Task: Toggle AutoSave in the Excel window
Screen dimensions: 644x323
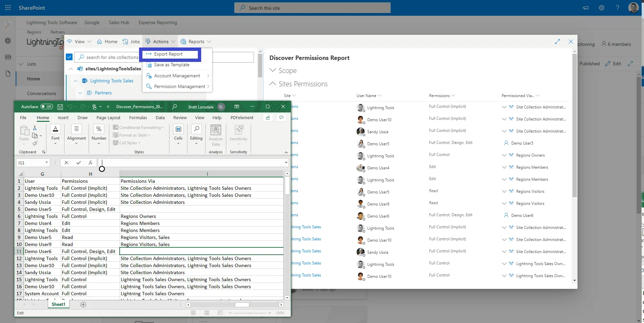Action: coord(37,106)
